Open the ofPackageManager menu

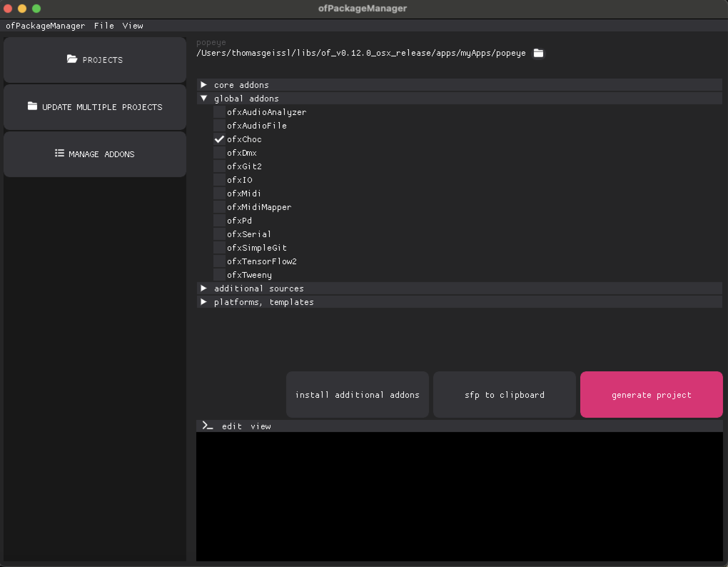[45, 26]
